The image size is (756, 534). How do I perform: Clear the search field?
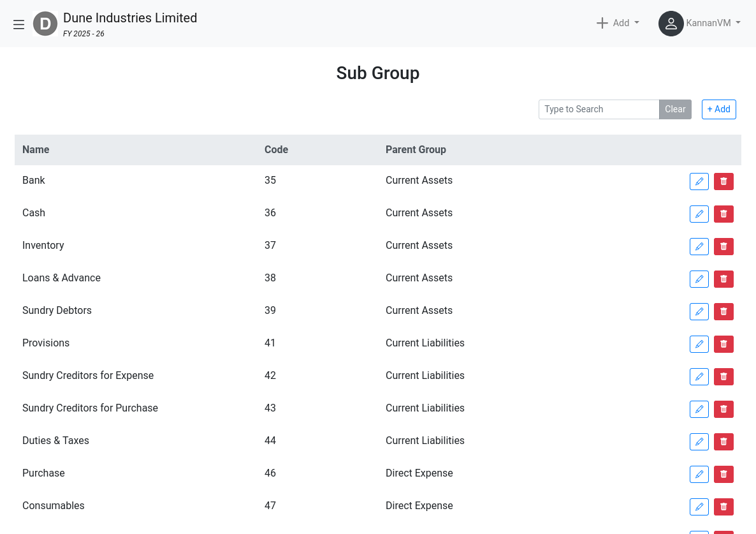coord(675,110)
